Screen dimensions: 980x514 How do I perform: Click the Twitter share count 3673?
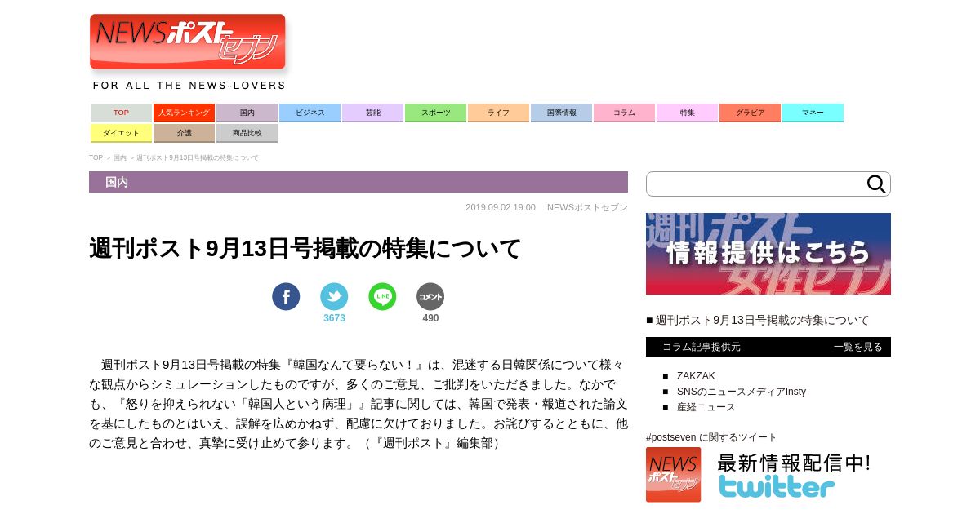[x=334, y=318]
